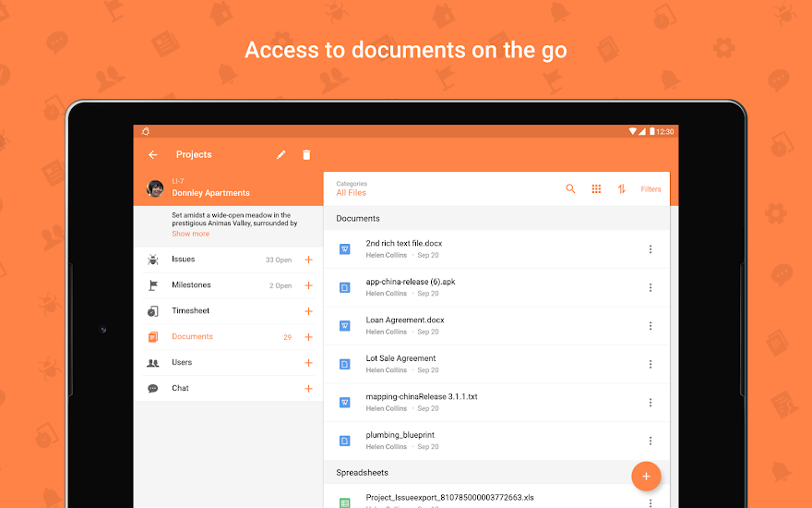Open more options for mapping-chinaRelease 3.1.1.txt

(651, 403)
